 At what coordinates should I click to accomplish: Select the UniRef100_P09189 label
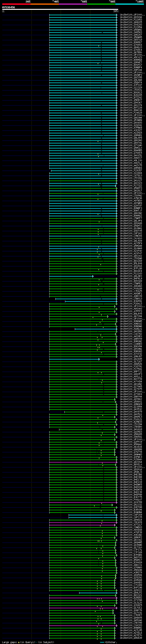[x=131, y=289]
